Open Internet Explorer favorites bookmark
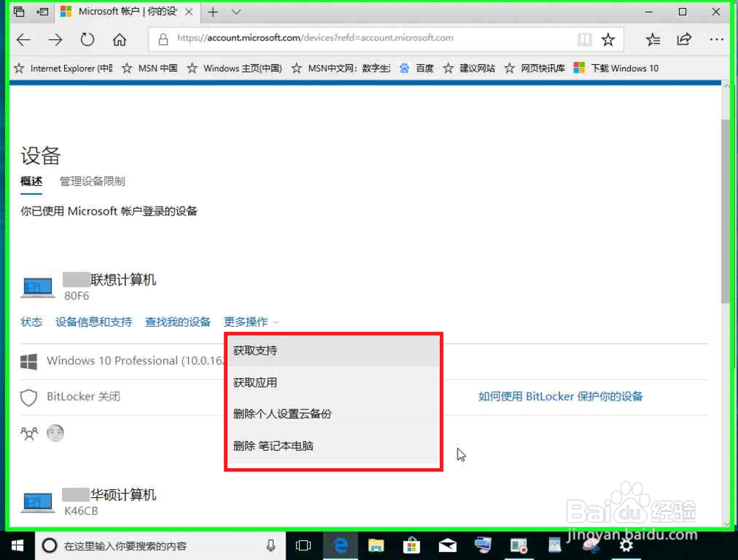The image size is (738, 560). pyautogui.click(x=63, y=68)
